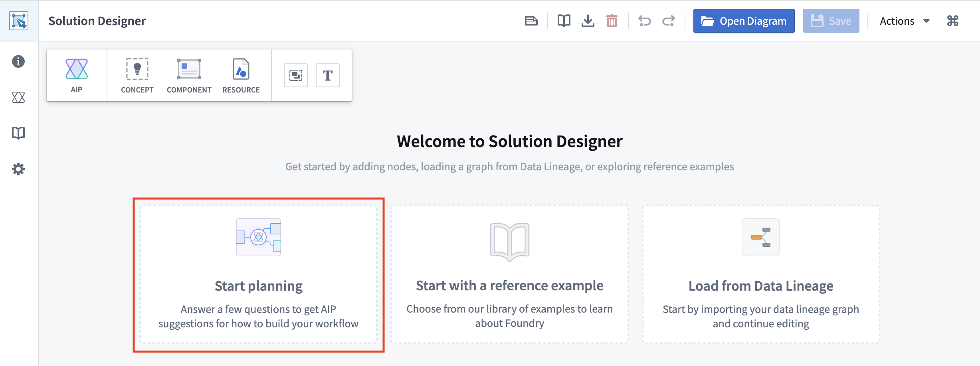
Task: Choose Start with a reference example card
Action: pos(510,275)
